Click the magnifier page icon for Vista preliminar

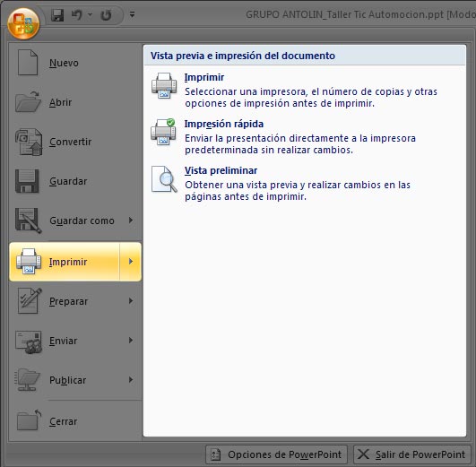click(164, 179)
